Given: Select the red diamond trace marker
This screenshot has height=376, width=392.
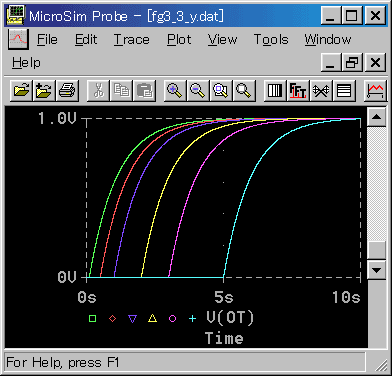Looking at the screenshot, I should (113, 318).
